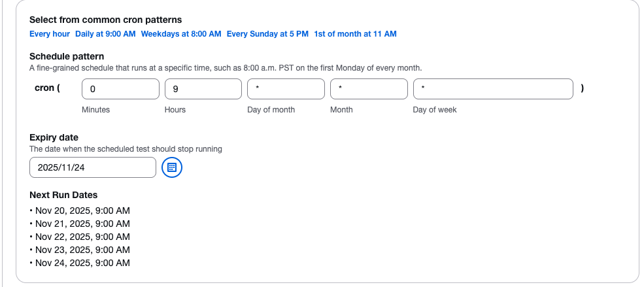Click the "Day of week" field label
The image size is (644, 287).
435,110
